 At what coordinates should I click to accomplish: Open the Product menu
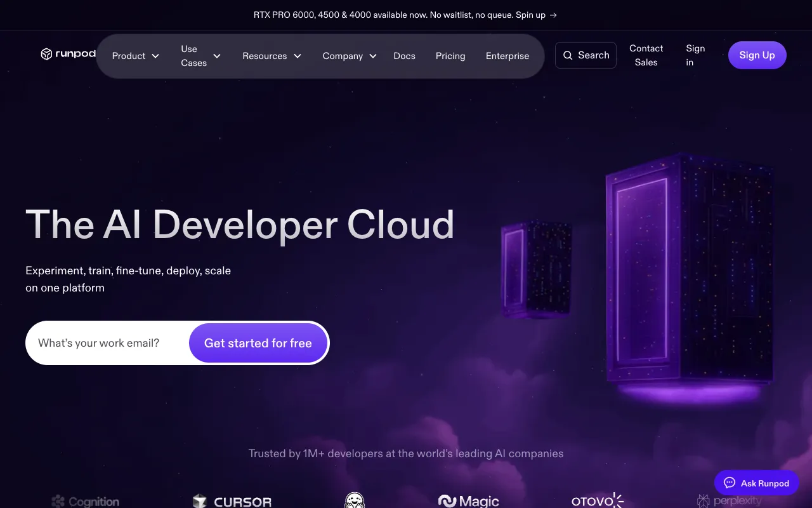tap(136, 56)
